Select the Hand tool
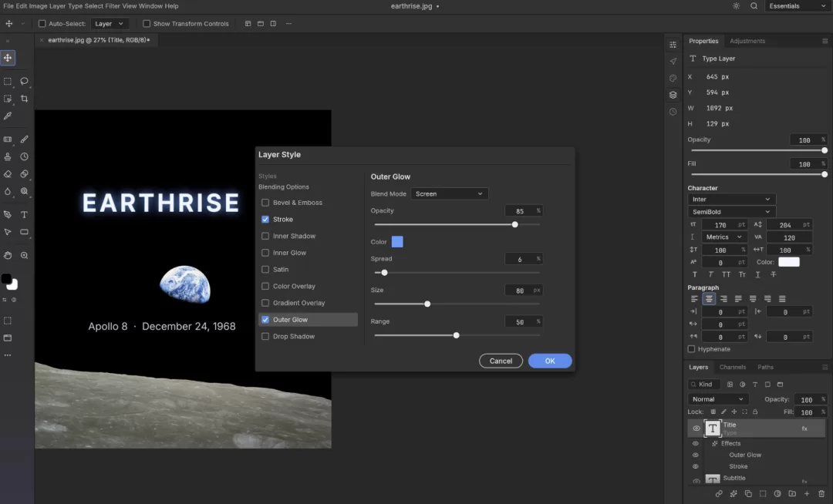The image size is (833, 504). [x=8, y=255]
